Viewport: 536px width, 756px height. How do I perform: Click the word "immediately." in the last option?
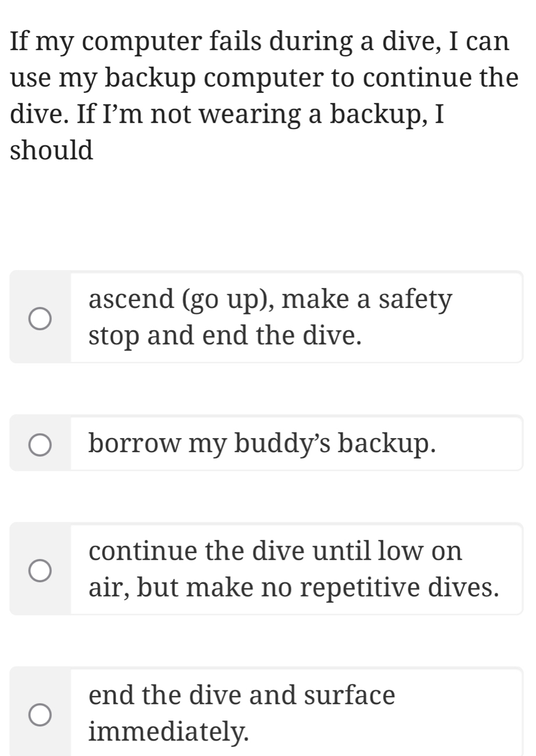[169, 733]
